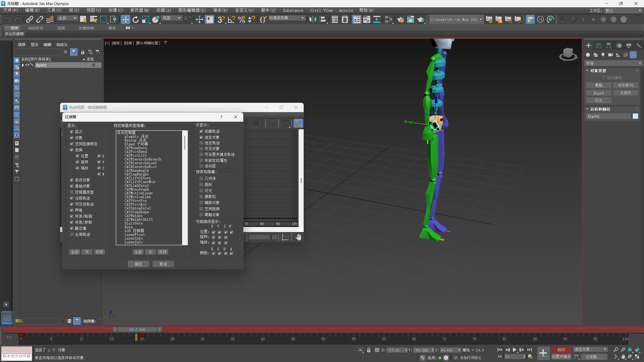
Task: Toggle the Percent Snap icon
Action: point(242,19)
